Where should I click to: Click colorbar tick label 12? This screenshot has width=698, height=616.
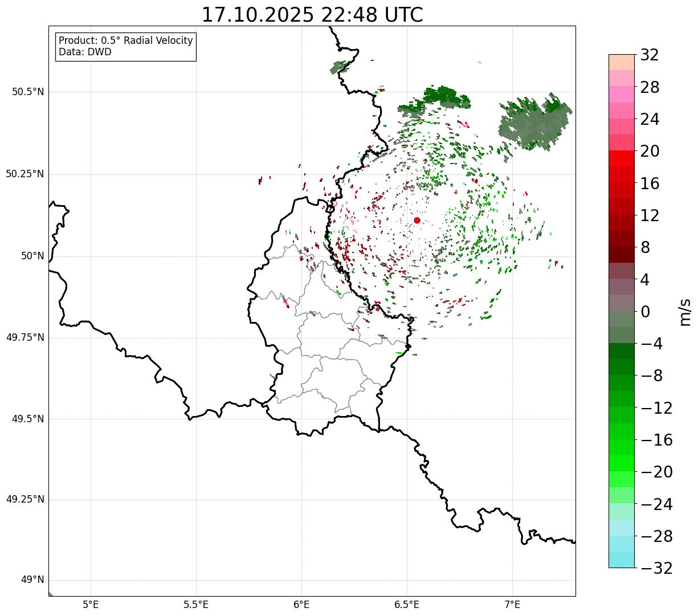pos(650,215)
